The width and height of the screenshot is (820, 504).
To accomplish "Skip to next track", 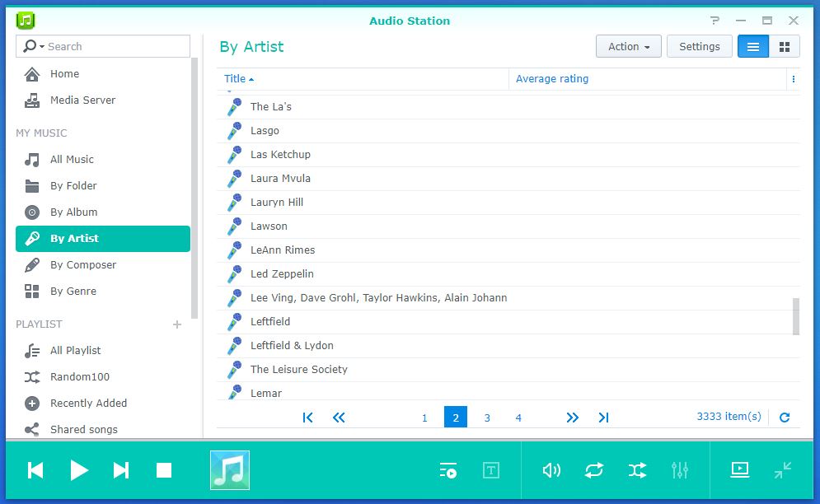I will coord(121,470).
